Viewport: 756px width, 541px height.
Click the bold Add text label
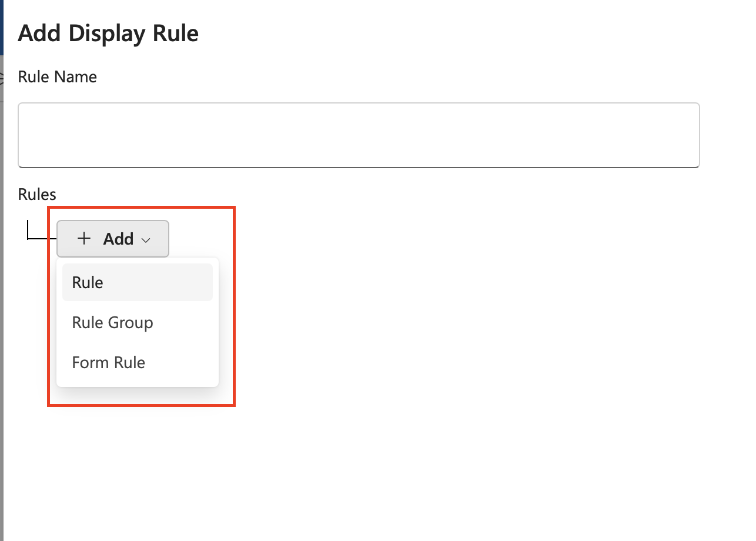[x=118, y=239]
